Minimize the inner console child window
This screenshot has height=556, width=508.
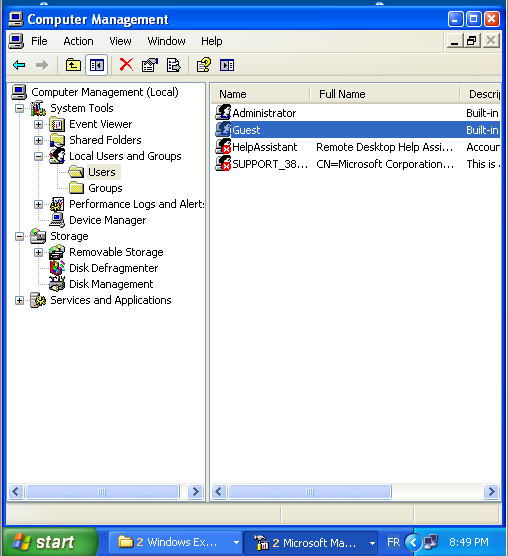pyautogui.click(x=454, y=41)
